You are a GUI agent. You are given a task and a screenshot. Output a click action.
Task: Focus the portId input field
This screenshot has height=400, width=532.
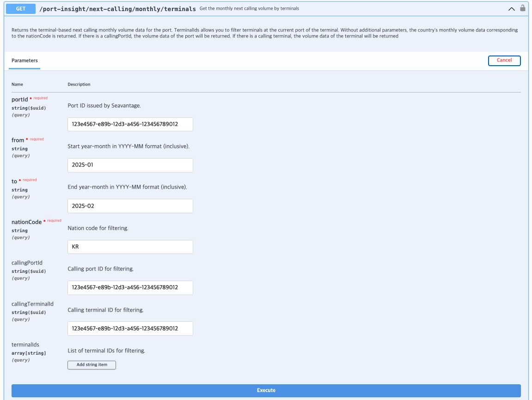coord(130,124)
